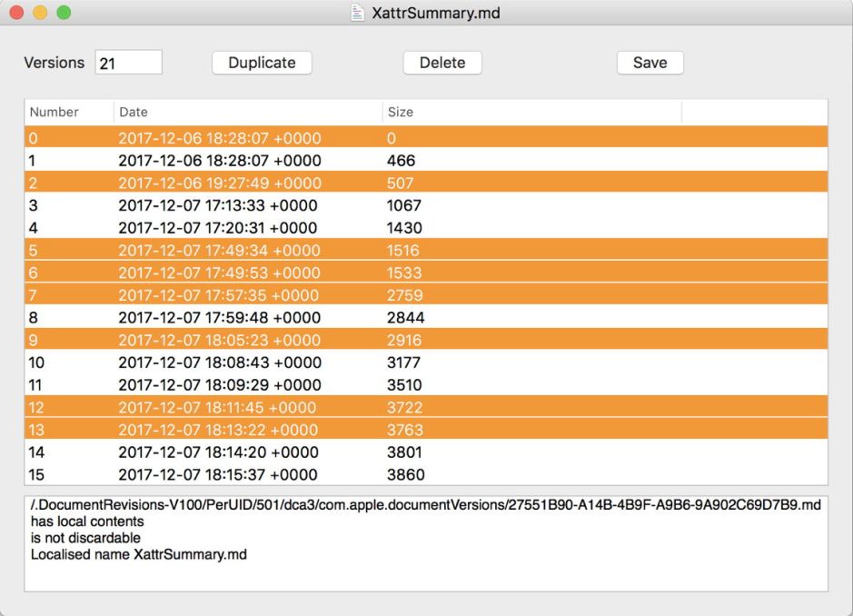Sort by the Number column header

pos(55,112)
